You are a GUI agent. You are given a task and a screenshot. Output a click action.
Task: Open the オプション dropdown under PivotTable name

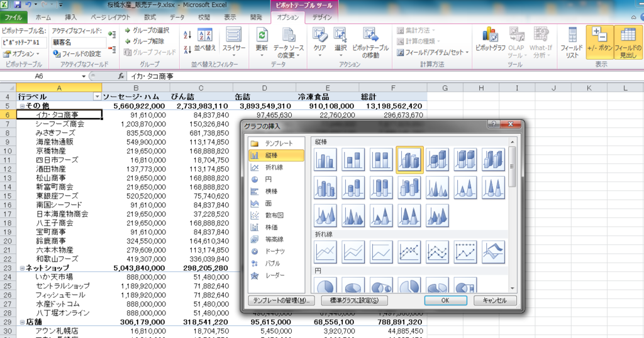pos(21,54)
